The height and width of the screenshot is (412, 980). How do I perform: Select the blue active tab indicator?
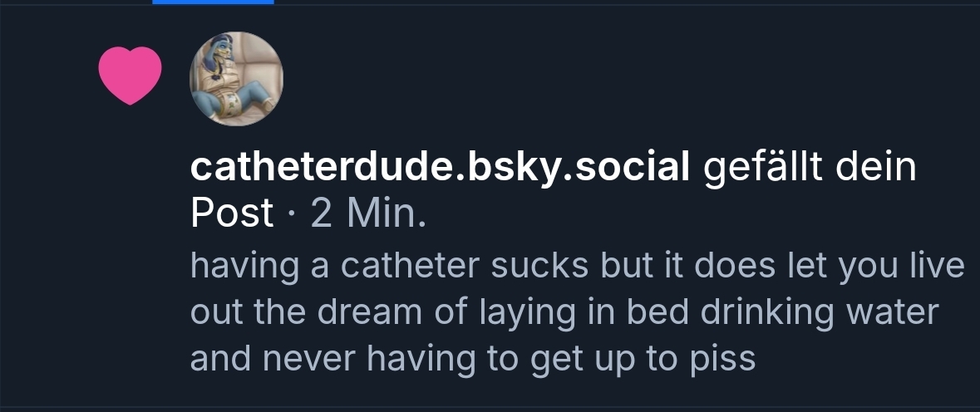point(213,2)
